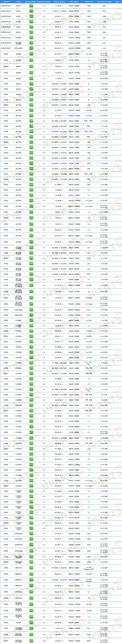Click fuel icon in Meriva Twinport LPG row
The width and height of the screenshot is (122, 644).
point(31,568)
